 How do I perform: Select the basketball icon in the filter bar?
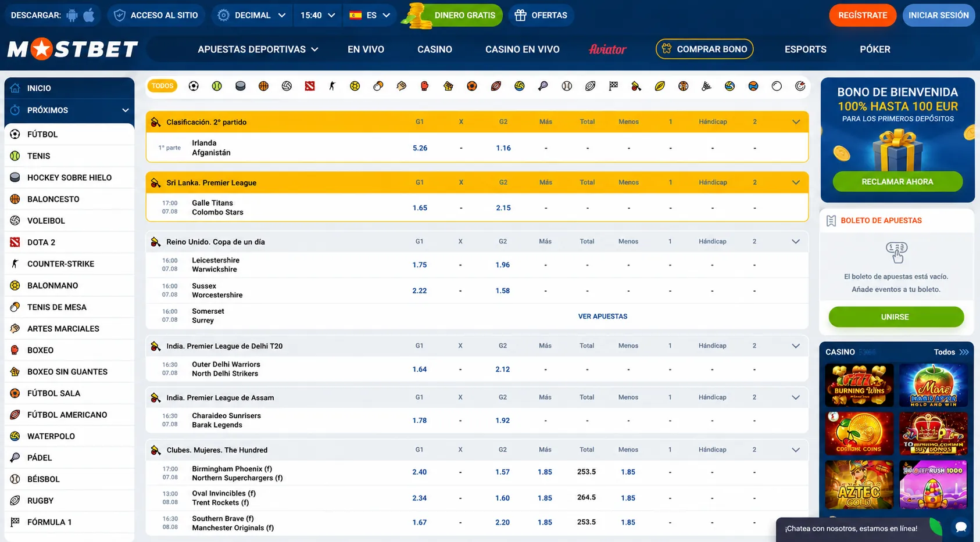point(263,86)
